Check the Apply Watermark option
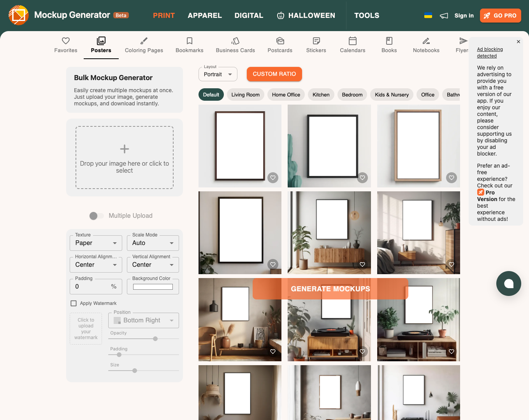The width and height of the screenshot is (529, 420). (x=74, y=303)
